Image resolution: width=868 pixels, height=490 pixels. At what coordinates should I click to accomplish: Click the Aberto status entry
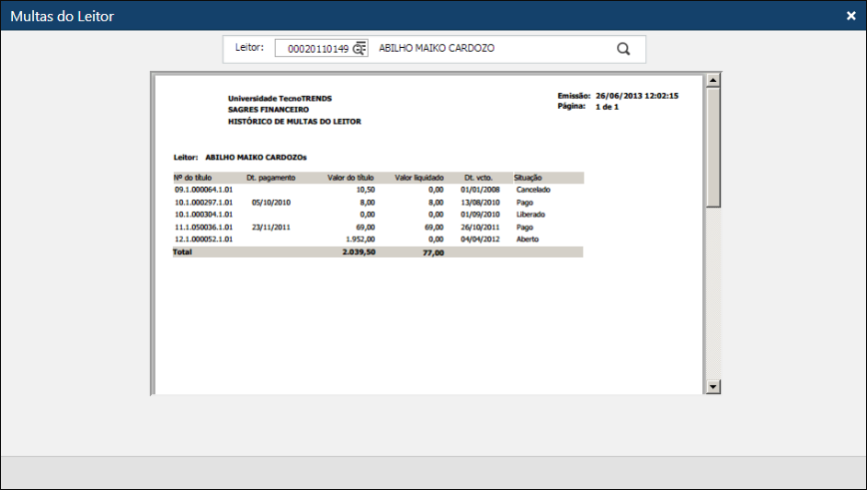click(527, 240)
